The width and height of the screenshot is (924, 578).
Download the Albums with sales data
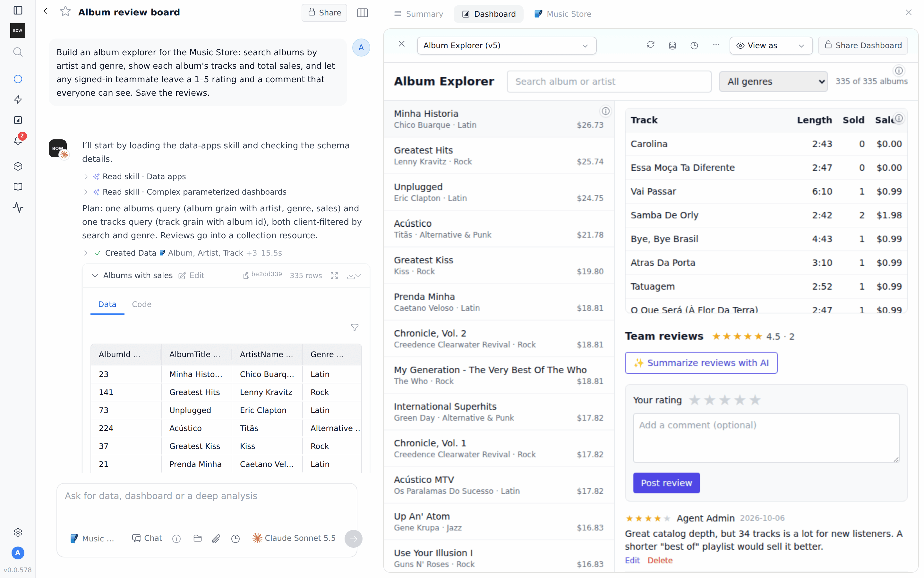(354, 276)
